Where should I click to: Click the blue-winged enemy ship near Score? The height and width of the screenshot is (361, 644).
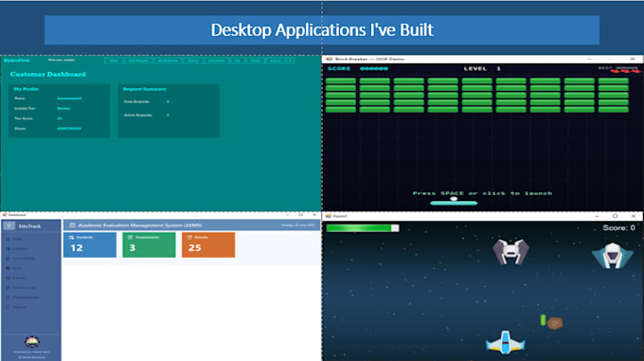coord(613,256)
